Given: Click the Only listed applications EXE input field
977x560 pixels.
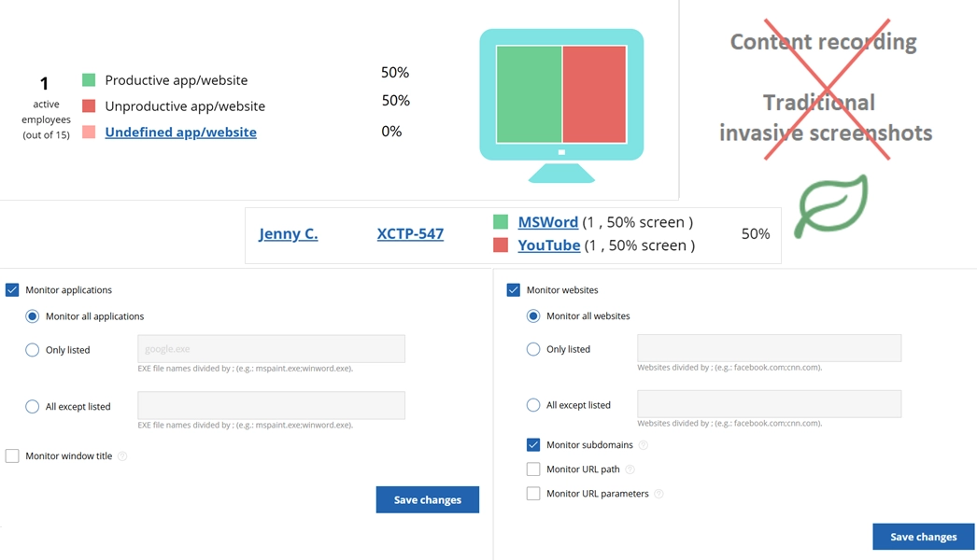Looking at the screenshot, I should 271,349.
